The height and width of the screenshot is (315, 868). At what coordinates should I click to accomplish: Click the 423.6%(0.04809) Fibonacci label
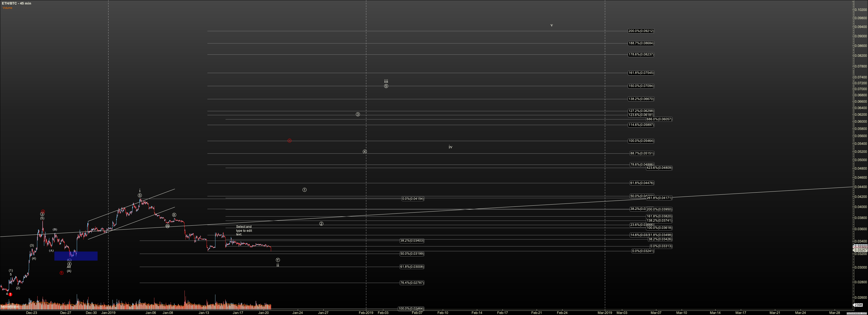pos(659,168)
